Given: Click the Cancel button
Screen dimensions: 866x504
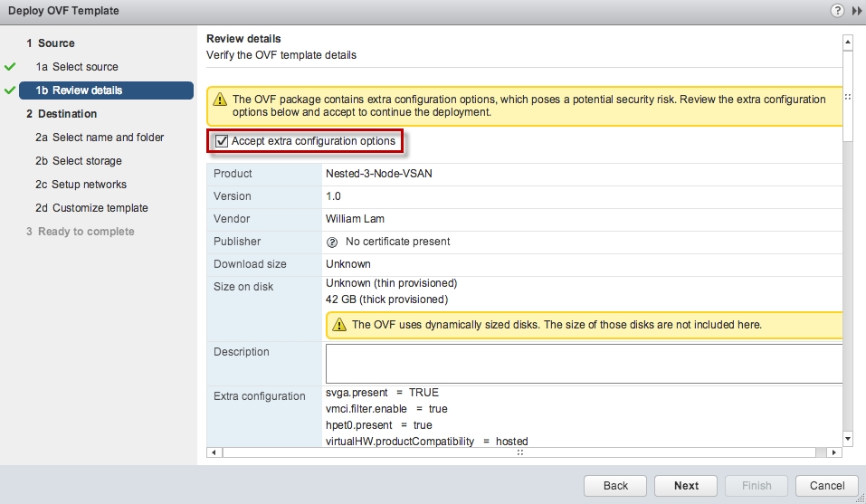Looking at the screenshot, I should (x=827, y=486).
